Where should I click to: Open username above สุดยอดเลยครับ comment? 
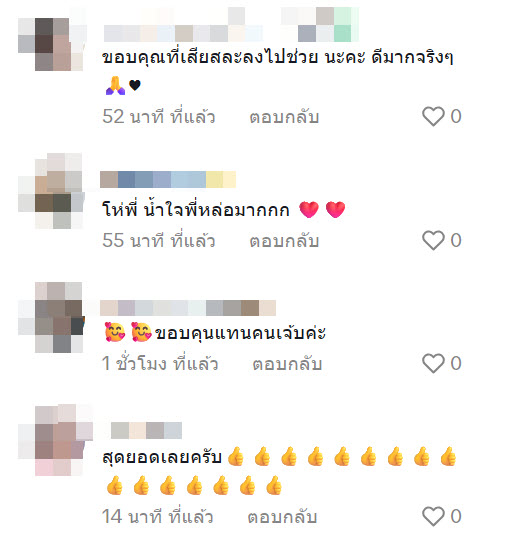(146, 431)
